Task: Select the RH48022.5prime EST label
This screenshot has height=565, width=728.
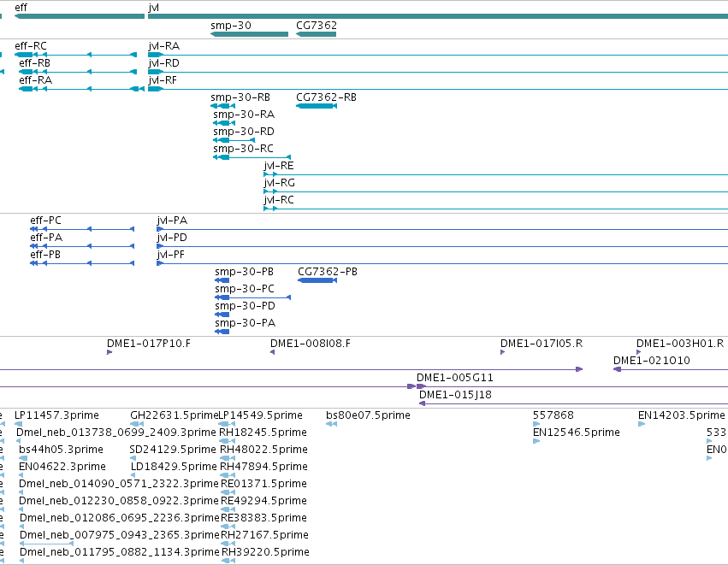Action: coord(263,450)
